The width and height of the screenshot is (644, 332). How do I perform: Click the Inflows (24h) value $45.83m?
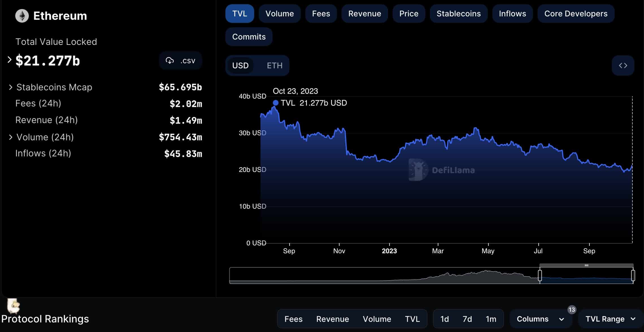pyautogui.click(x=183, y=154)
